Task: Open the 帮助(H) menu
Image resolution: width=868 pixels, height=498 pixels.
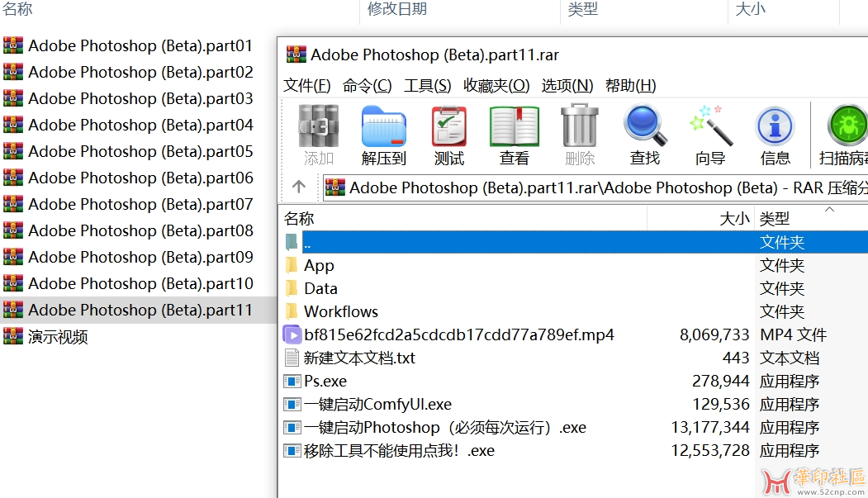Action: coord(630,86)
